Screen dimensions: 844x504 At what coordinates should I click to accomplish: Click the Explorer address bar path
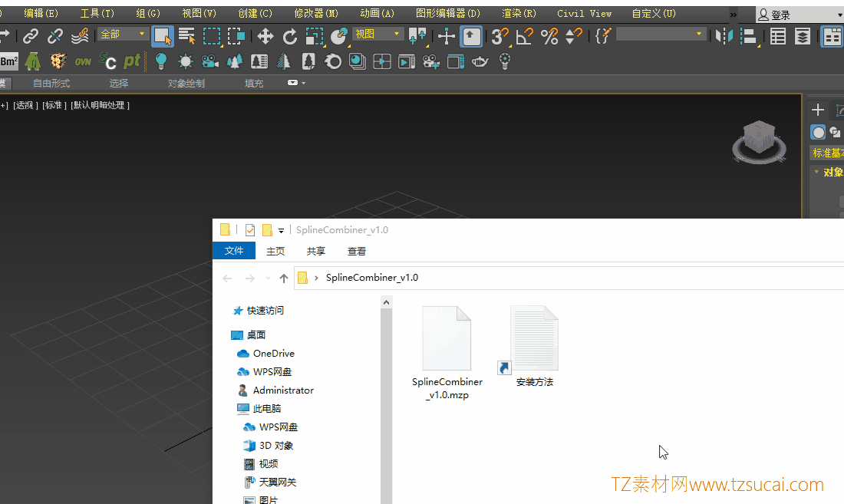point(372,278)
